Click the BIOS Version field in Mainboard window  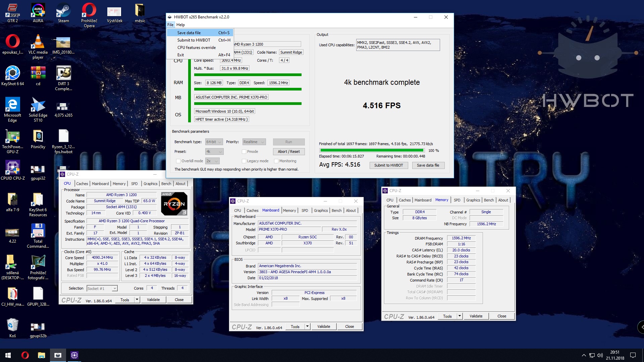tap(307, 272)
